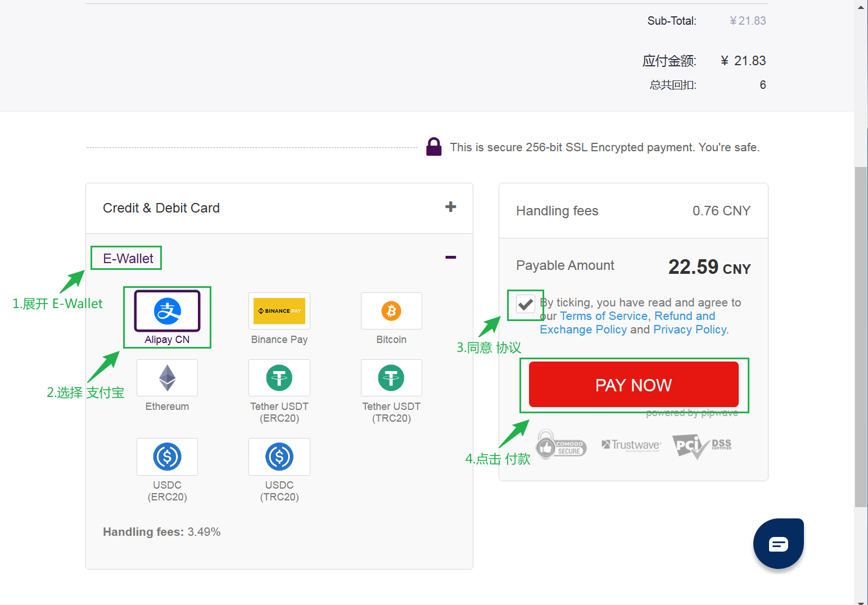Open the Terms of Service link

point(603,316)
